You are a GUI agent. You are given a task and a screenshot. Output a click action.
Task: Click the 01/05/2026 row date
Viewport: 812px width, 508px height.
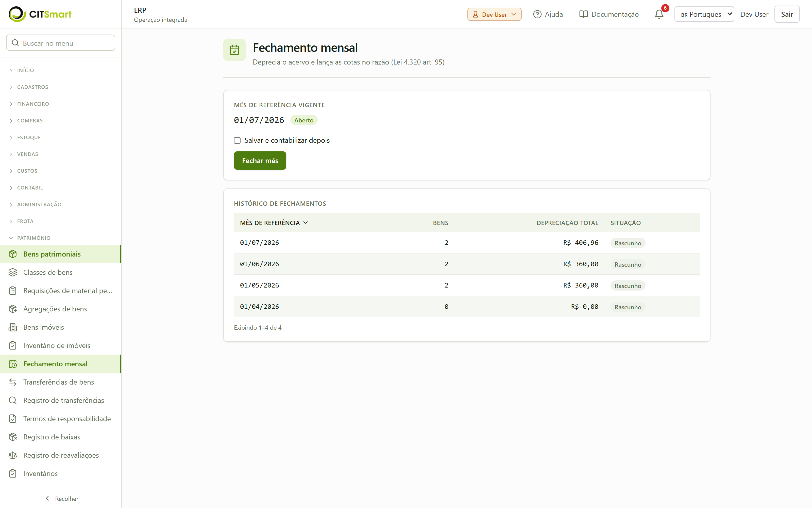tap(259, 285)
